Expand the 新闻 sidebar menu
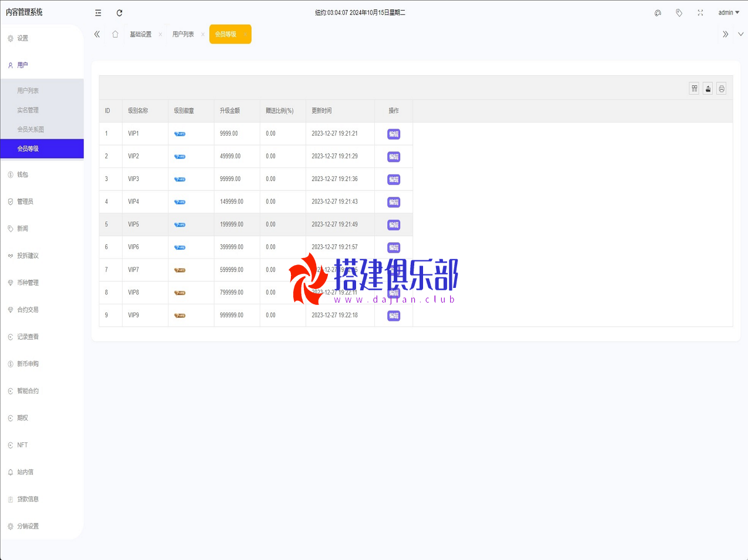748x560 pixels. [x=42, y=229]
